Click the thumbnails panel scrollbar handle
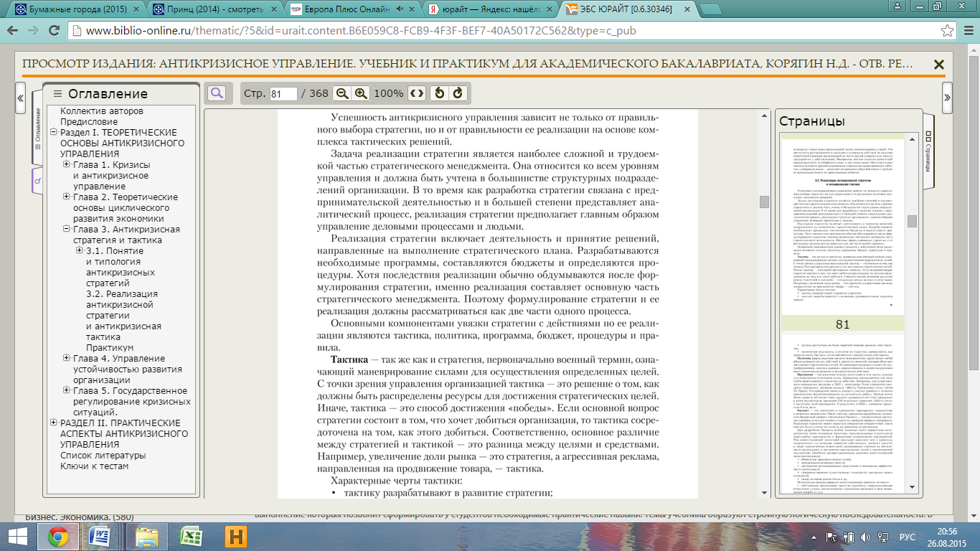Screen dimensions: 980x551 pos(912,221)
